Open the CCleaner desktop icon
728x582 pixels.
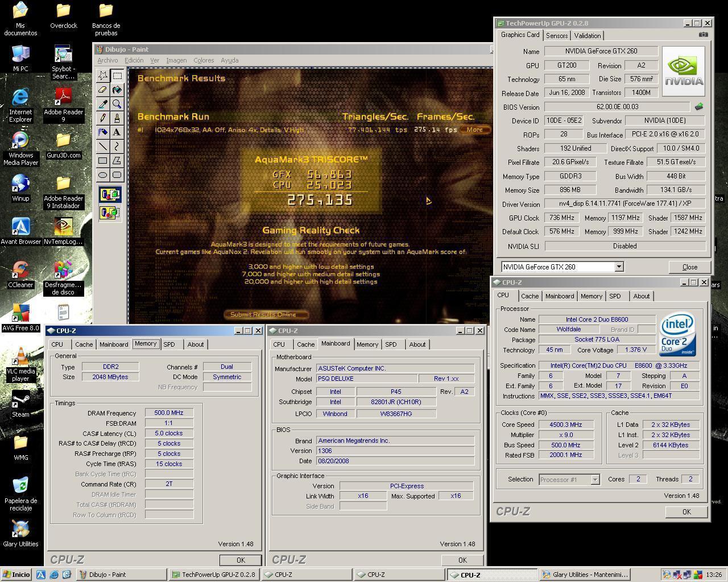pos(20,275)
